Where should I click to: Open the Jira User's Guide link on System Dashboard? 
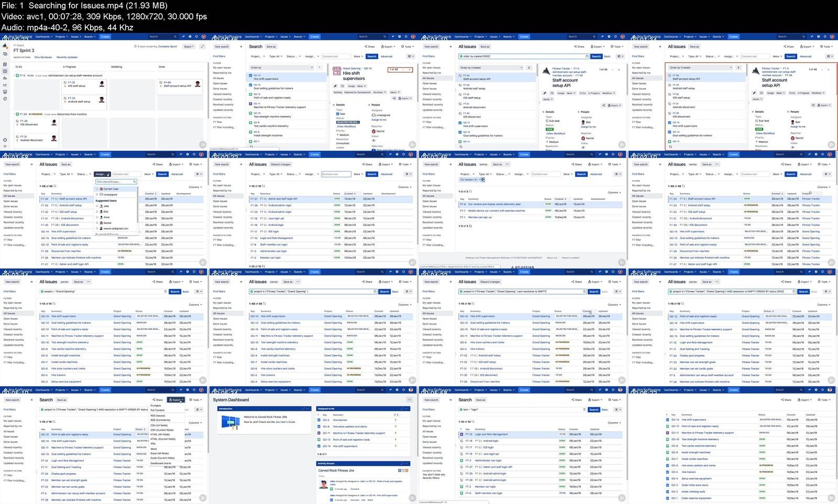pyautogui.click(x=285, y=422)
